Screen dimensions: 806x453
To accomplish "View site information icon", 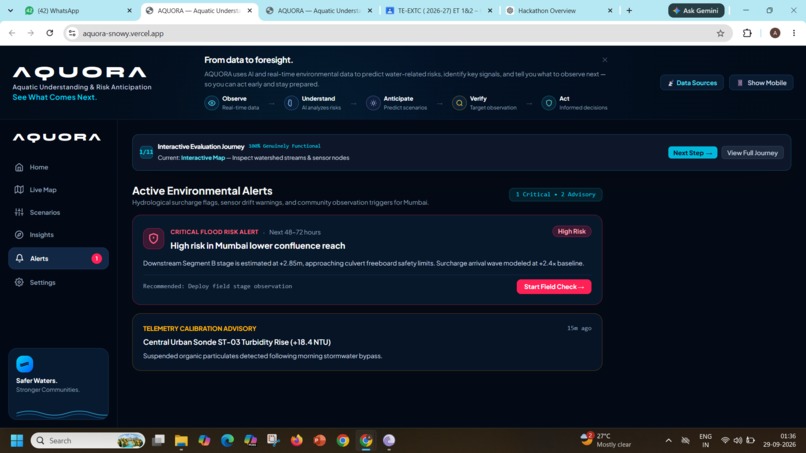I will 72,33.
